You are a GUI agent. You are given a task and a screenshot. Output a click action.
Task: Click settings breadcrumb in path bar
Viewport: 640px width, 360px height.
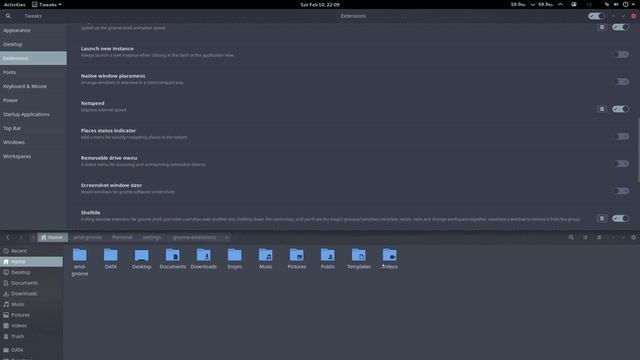pyautogui.click(x=152, y=237)
